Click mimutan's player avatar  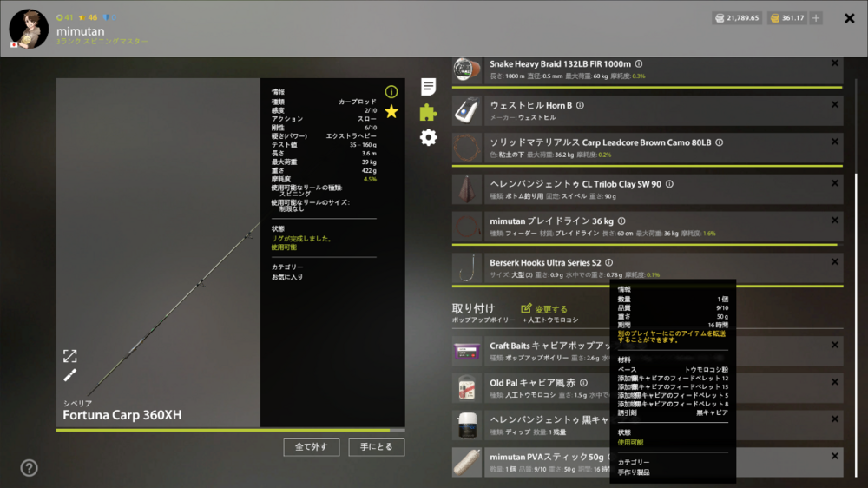pos(29,29)
